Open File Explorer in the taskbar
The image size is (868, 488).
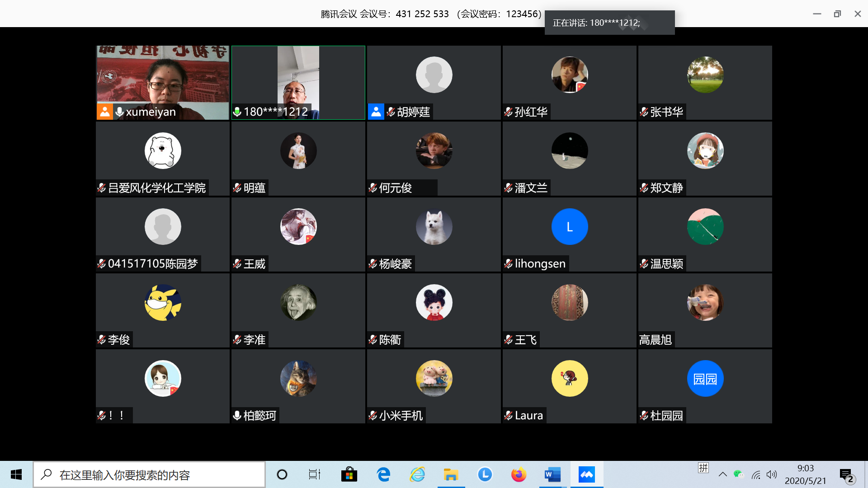(451, 474)
